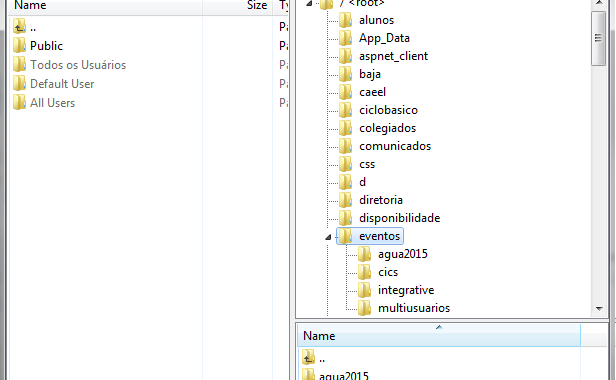The width and height of the screenshot is (616, 380).
Task: Select the comunicados tree item label
Action: pos(395,146)
